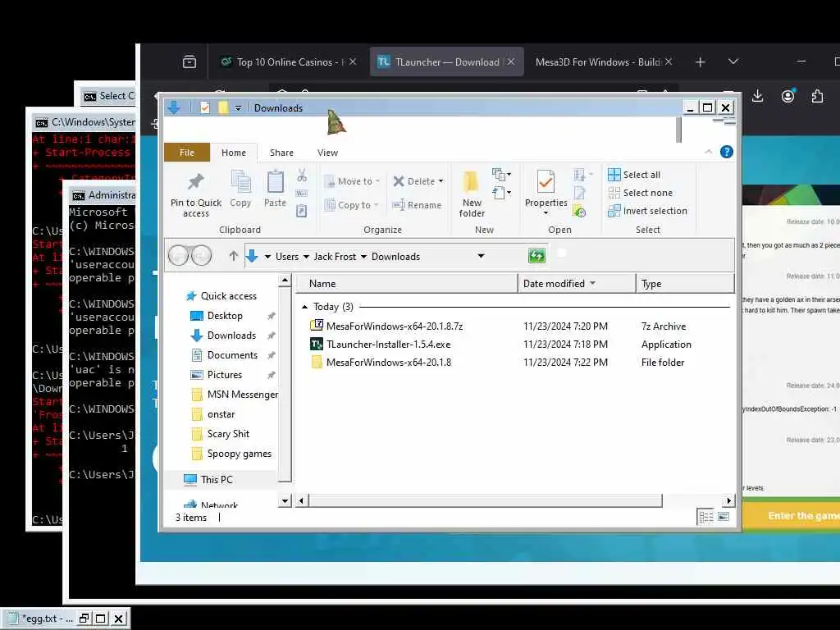The image size is (840, 630).
Task: Click the Copy path icon under scissors
Action: point(302,194)
